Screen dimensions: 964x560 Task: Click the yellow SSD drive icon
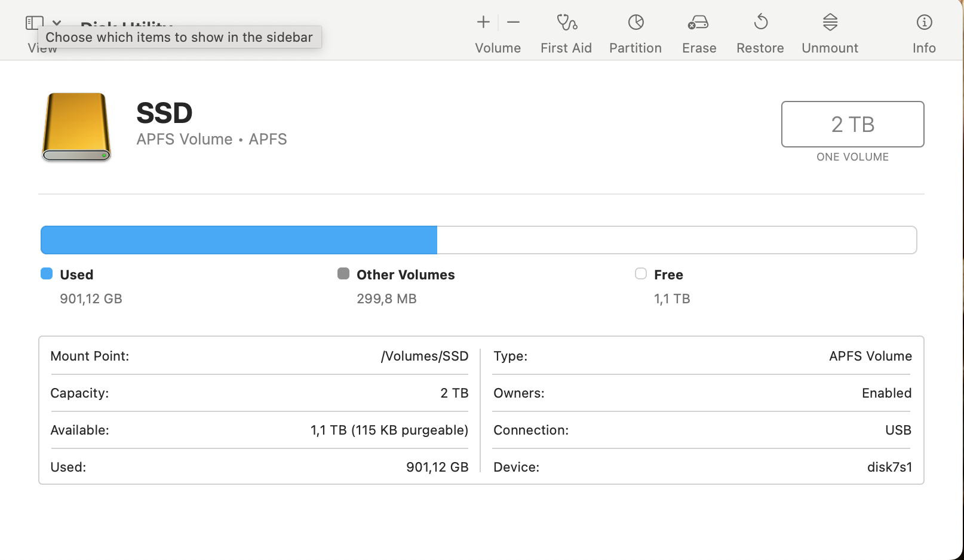76,127
